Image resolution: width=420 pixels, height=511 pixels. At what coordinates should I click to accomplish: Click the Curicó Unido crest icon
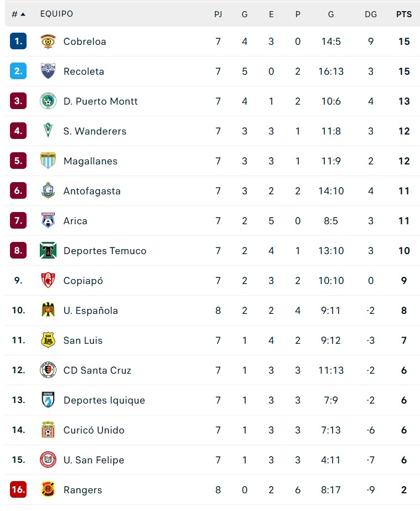48,430
